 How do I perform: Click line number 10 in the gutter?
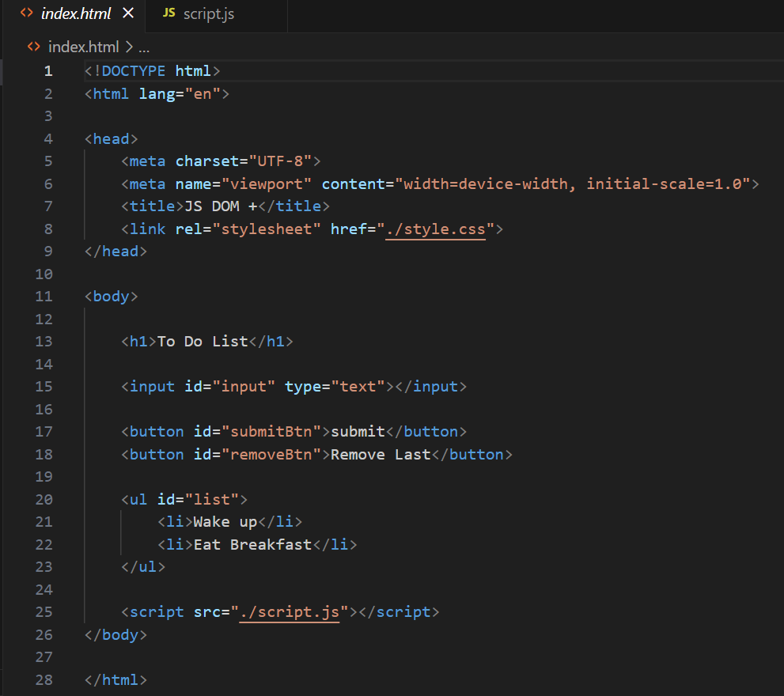[44, 274]
